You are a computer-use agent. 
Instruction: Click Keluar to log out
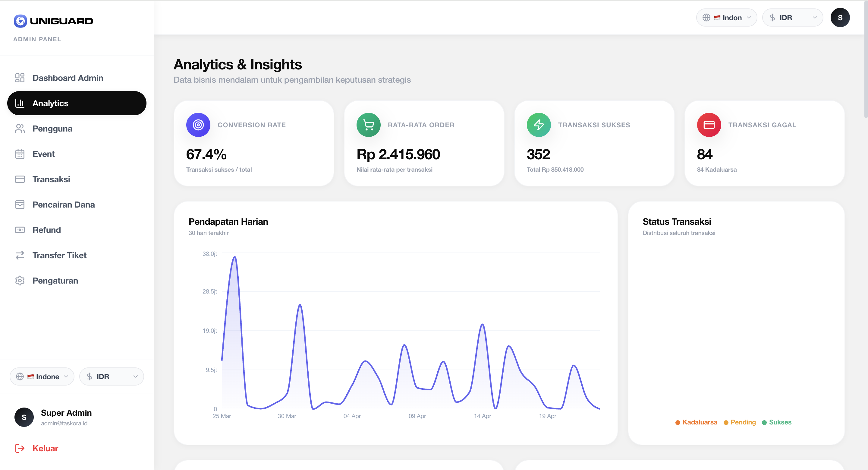pos(45,448)
